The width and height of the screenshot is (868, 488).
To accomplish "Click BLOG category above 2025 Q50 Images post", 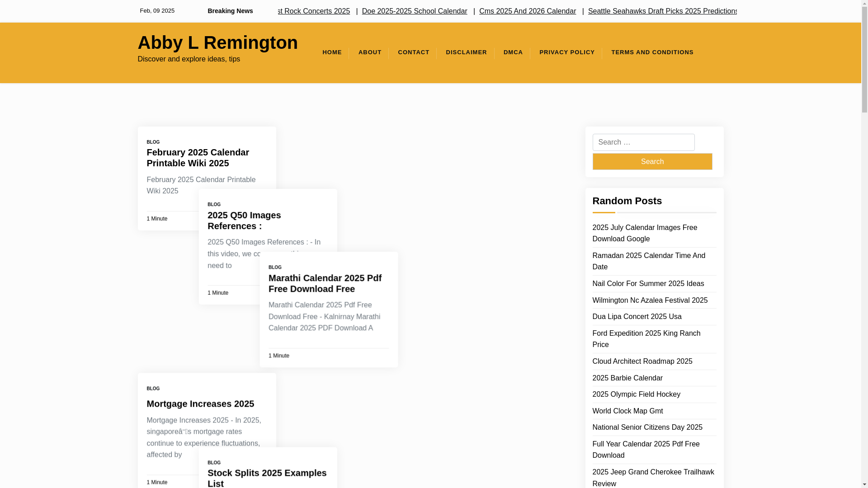I will 214,205.
